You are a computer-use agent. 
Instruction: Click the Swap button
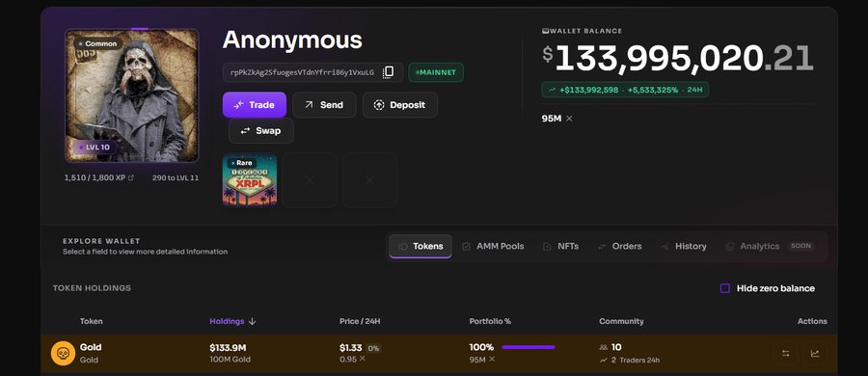coord(260,131)
